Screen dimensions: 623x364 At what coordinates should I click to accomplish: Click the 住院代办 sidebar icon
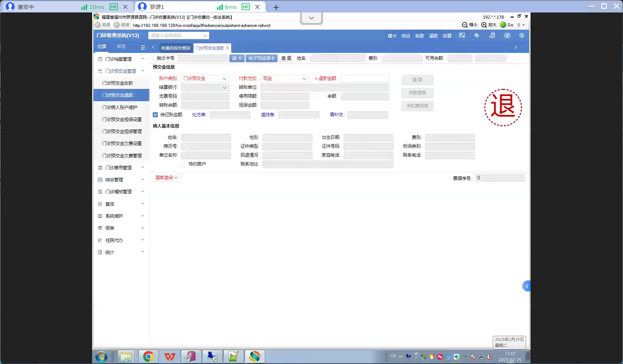(x=100, y=241)
